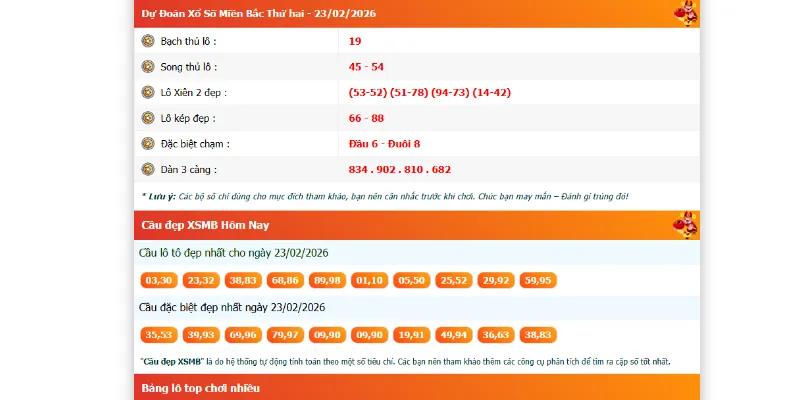Select the 23,32 cầu lô pill
This screenshot has width=800, height=400.
tap(201, 280)
